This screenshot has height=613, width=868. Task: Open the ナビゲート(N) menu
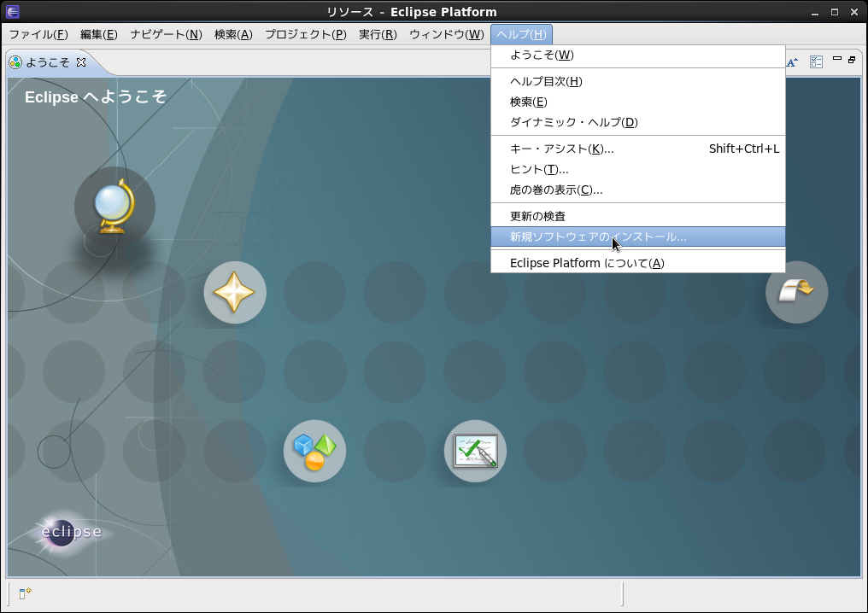coord(166,34)
